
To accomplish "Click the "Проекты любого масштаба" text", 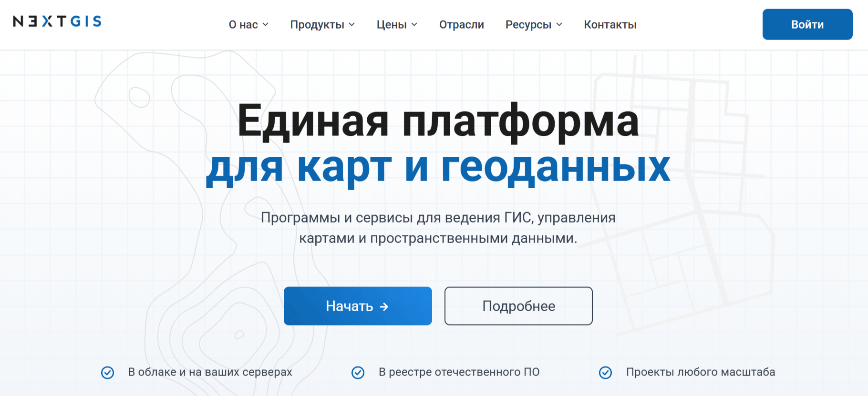I will point(700,372).
